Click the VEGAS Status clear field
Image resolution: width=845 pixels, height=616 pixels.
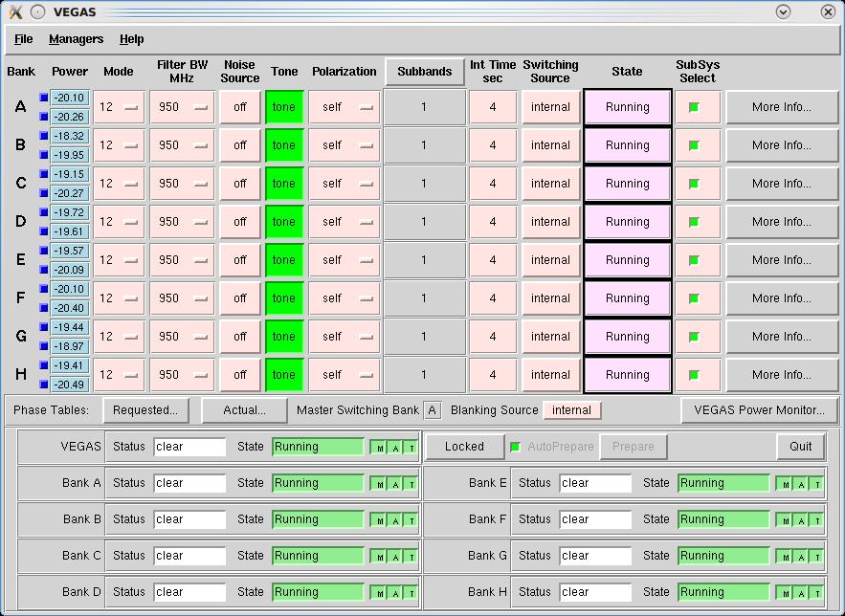(x=189, y=447)
